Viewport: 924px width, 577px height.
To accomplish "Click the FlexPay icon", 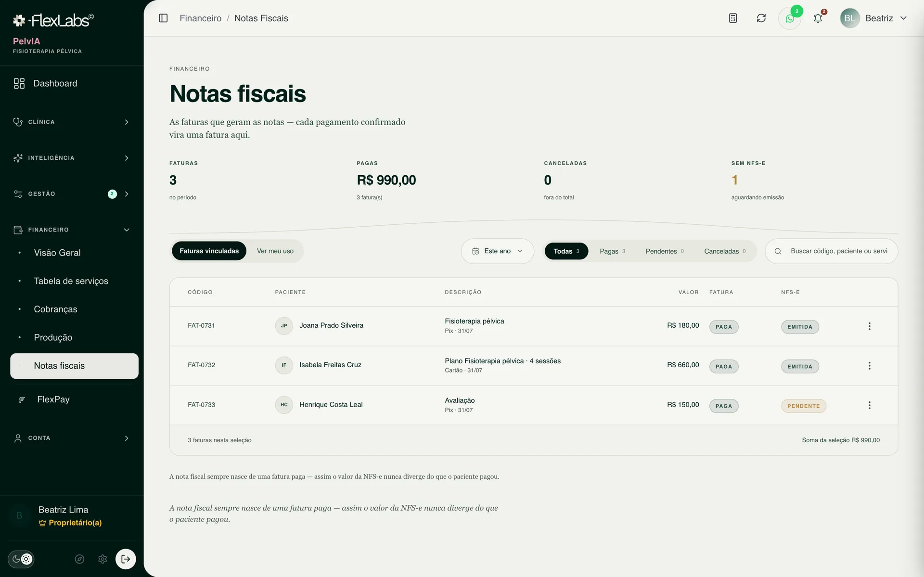I will (22, 400).
